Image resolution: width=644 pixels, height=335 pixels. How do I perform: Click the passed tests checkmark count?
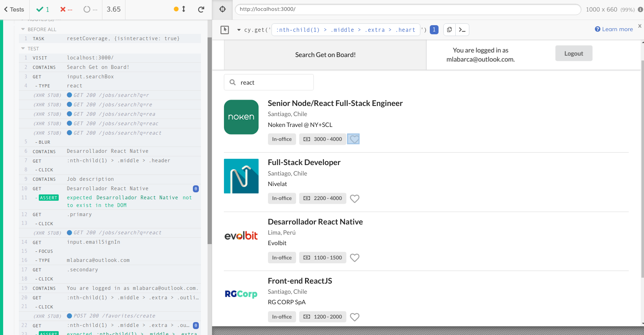(x=43, y=9)
